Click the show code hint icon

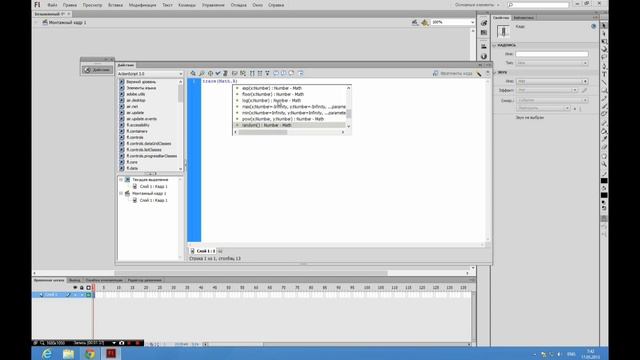point(235,73)
